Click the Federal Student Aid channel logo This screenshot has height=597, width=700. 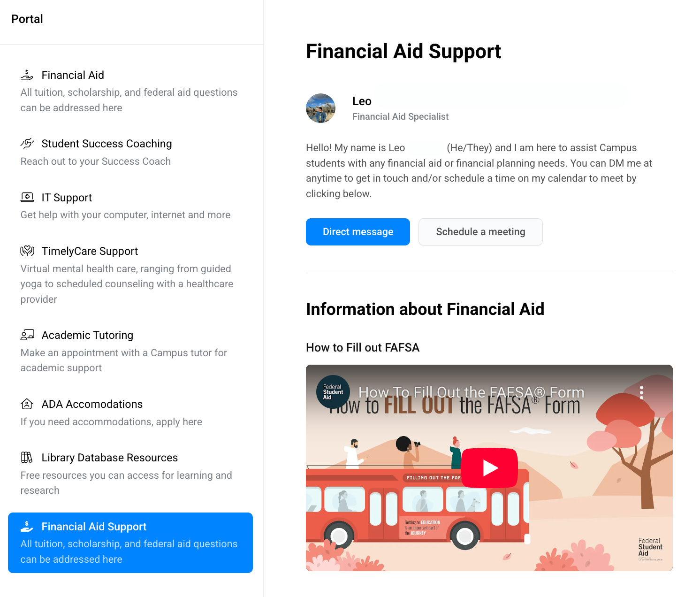pos(333,392)
